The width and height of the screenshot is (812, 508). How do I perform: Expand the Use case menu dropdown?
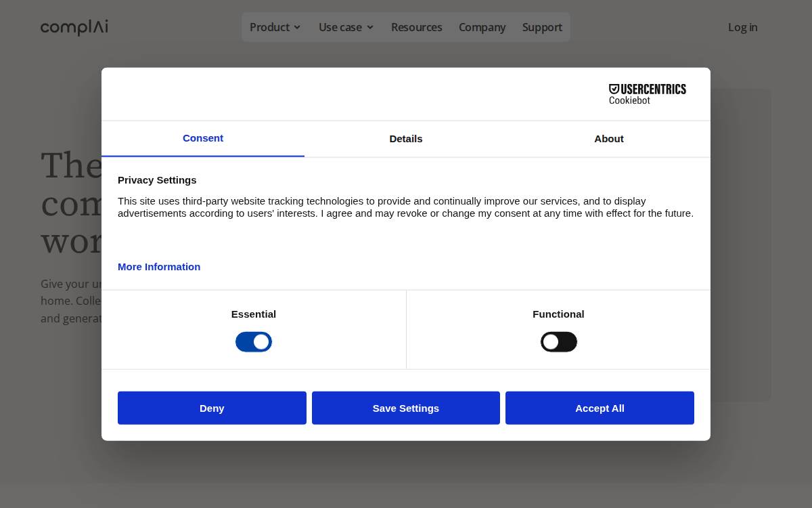pyautogui.click(x=346, y=27)
